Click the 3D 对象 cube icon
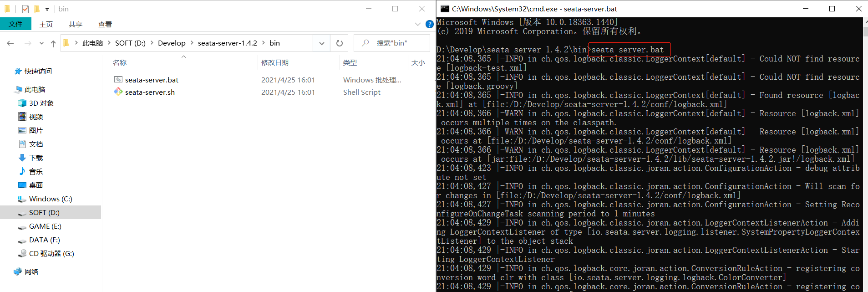Viewport: 868px width, 292px height. (22, 103)
